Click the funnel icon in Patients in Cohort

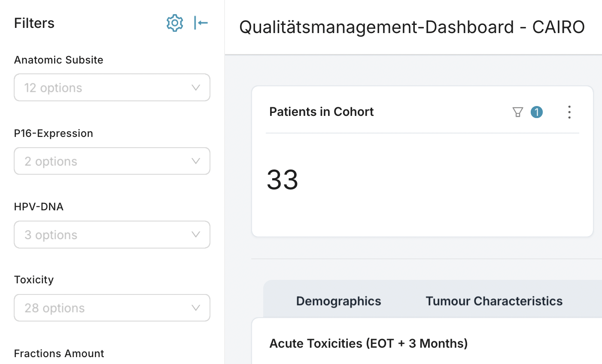[518, 112]
